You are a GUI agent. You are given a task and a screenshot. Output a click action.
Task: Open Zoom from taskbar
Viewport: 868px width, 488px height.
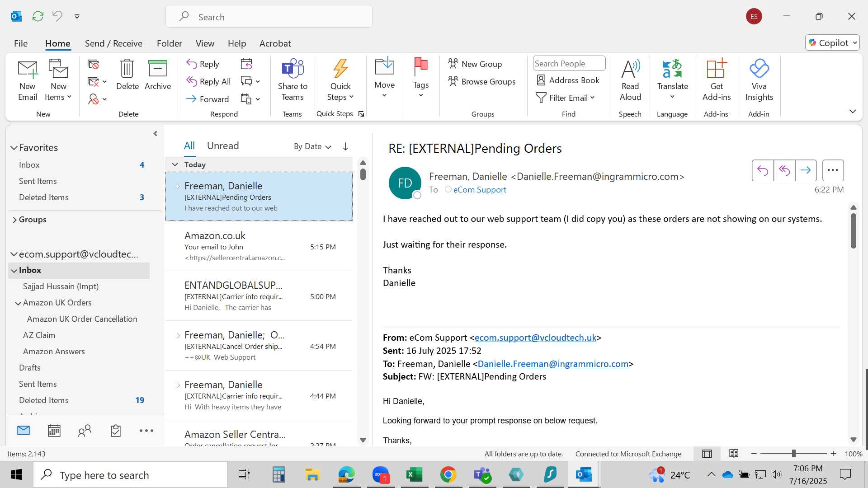tap(381, 475)
